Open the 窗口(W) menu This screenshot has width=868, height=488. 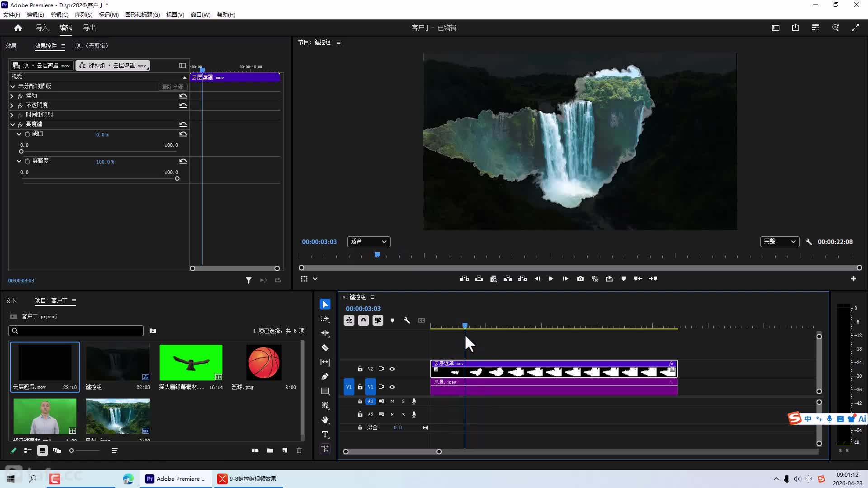point(200,14)
